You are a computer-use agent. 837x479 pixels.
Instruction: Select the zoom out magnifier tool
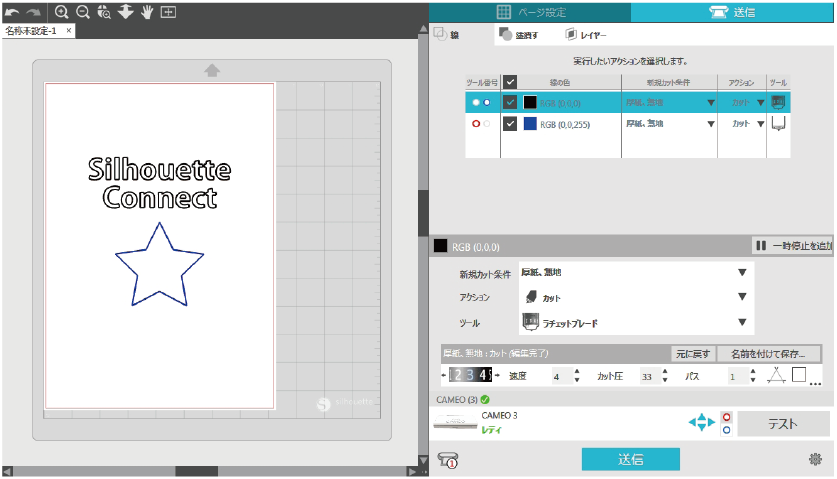pos(83,12)
